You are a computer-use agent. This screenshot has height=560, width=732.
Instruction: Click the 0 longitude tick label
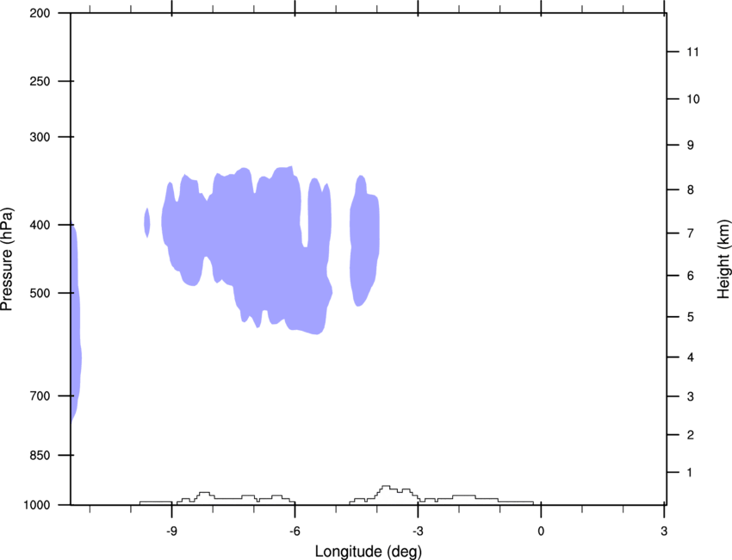coord(541,531)
